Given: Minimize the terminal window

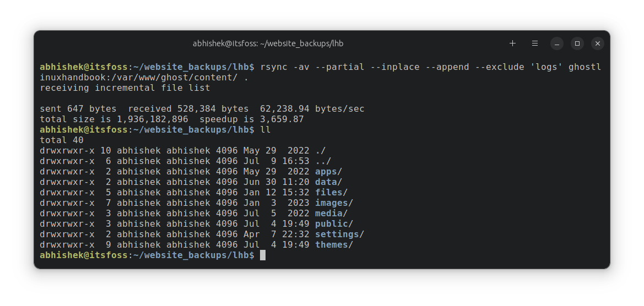Looking at the screenshot, I should coord(556,43).
